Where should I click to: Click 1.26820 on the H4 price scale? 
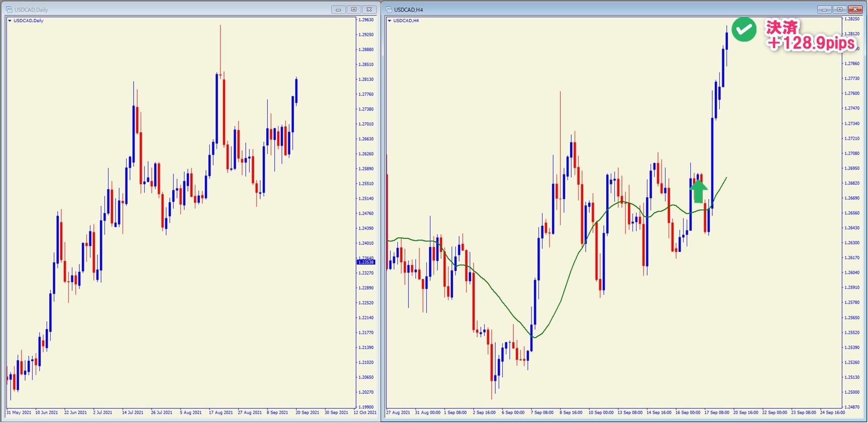click(x=852, y=183)
